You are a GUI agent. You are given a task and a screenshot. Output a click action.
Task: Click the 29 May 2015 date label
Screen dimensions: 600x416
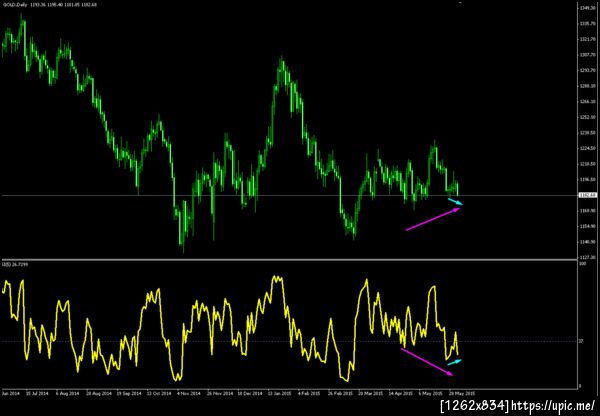point(461,393)
